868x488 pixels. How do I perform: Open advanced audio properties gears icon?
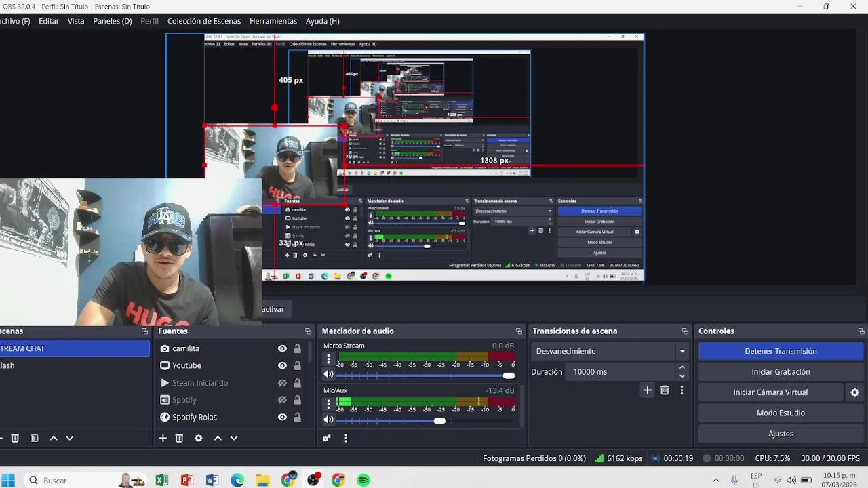click(x=327, y=439)
